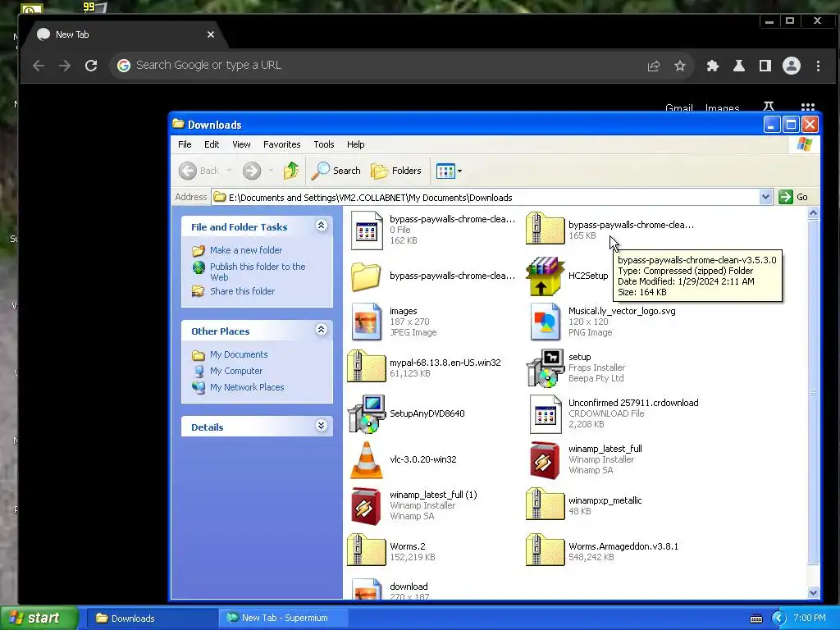The width and height of the screenshot is (840, 630).
Task: Select the SetupAnyDVD8640 installer icon
Action: (x=367, y=414)
